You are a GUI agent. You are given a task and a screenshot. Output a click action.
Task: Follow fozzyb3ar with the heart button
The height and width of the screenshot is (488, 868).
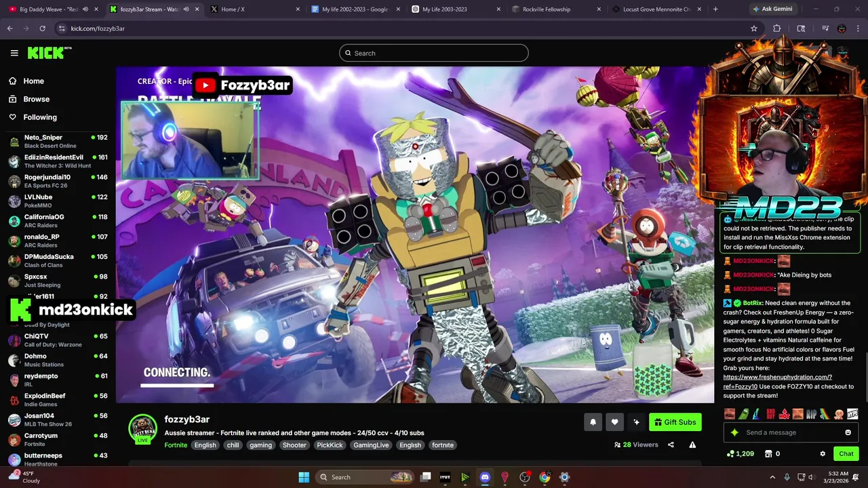pyautogui.click(x=614, y=422)
